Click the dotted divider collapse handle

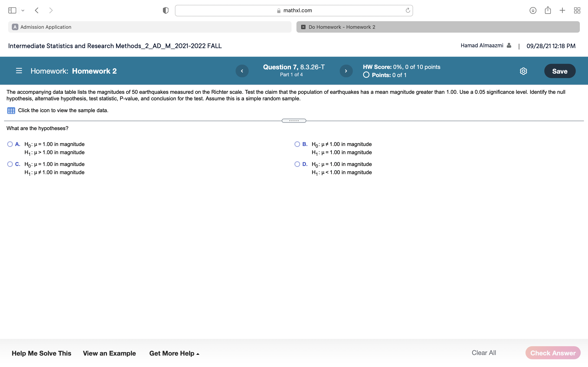click(x=294, y=121)
